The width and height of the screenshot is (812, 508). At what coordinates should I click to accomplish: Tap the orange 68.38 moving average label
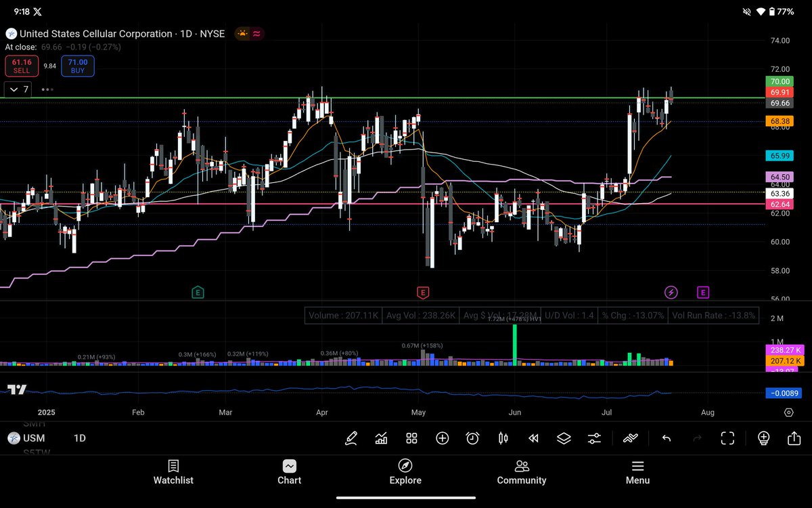click(780, 121)
